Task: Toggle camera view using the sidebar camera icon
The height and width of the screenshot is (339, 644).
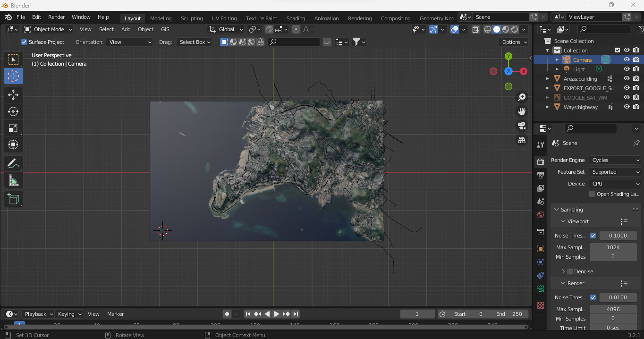Action: point(521,126)
